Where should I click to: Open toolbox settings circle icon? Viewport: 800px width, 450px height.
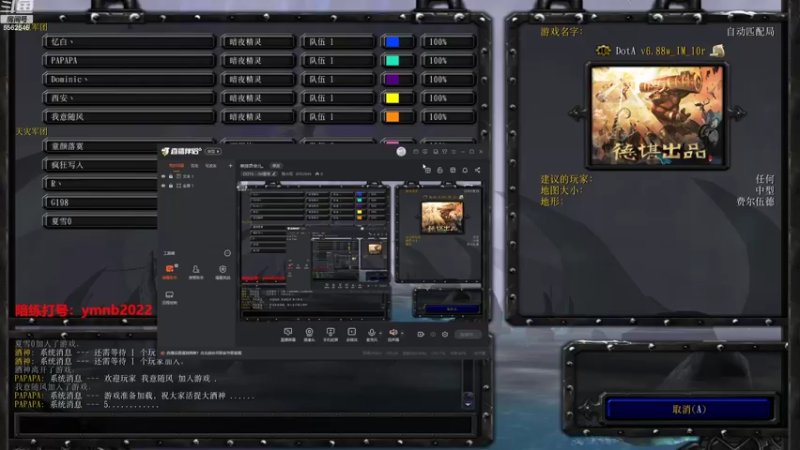(228, 253)
